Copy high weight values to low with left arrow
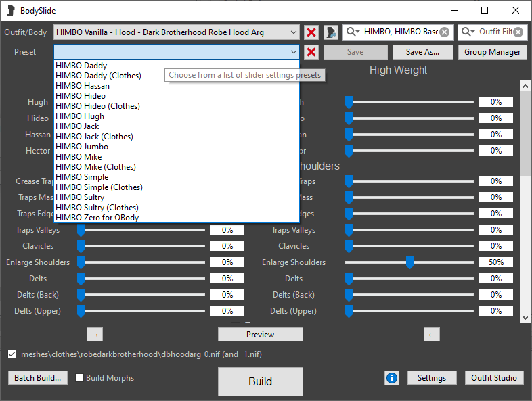 click(x=432, y=335)
